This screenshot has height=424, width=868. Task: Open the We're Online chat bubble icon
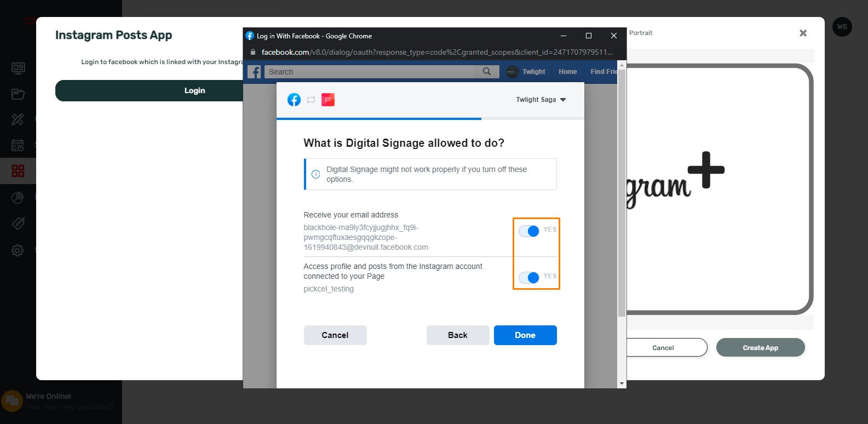point(12,401)
